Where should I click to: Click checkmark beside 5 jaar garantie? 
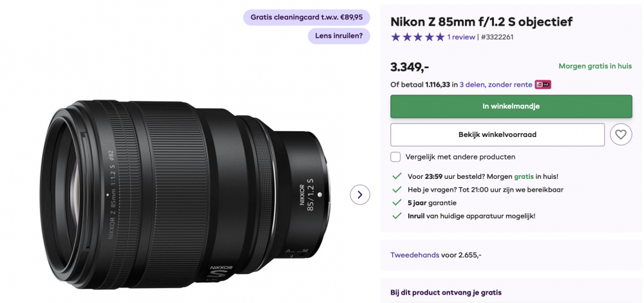(396, 203)
